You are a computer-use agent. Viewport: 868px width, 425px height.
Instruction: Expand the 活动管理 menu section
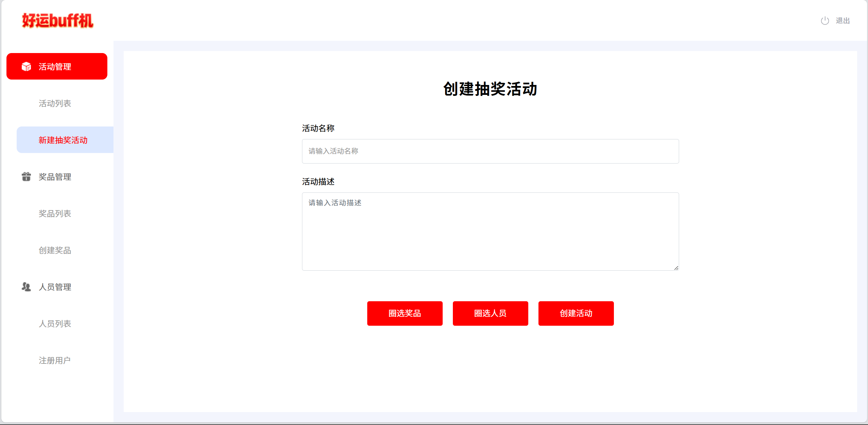pos(57,67)
